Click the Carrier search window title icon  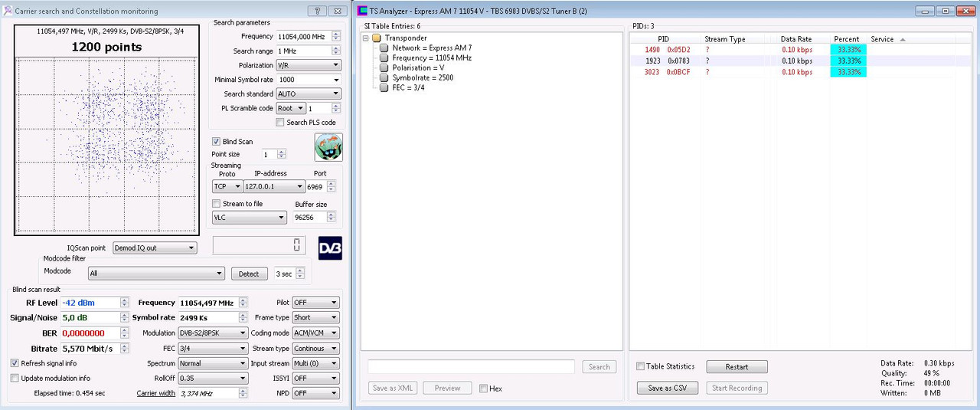pyautogui.click(x=8, y=11)
